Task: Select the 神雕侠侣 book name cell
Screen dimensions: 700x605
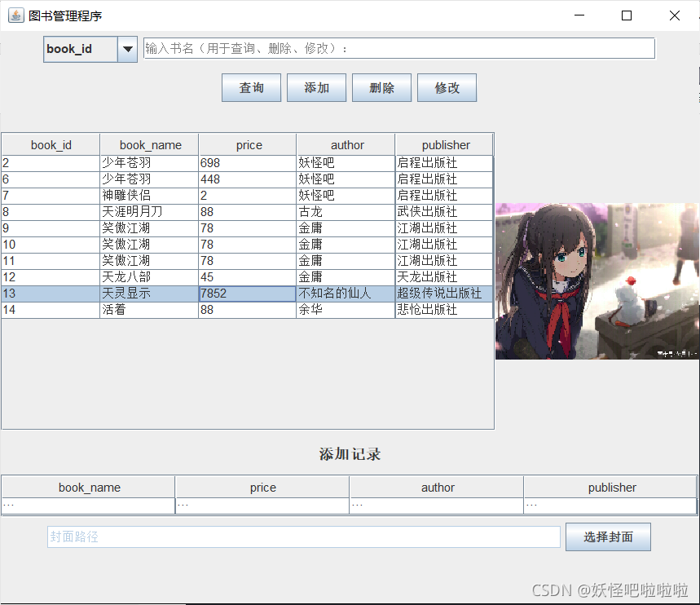Action: [149, 196]
